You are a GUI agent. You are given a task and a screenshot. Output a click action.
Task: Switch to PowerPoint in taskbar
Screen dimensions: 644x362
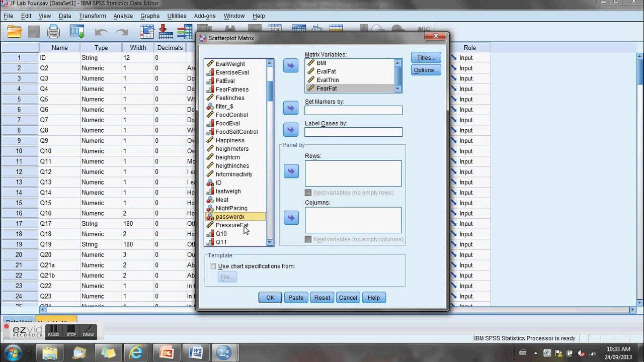click(x=166, y=352)
